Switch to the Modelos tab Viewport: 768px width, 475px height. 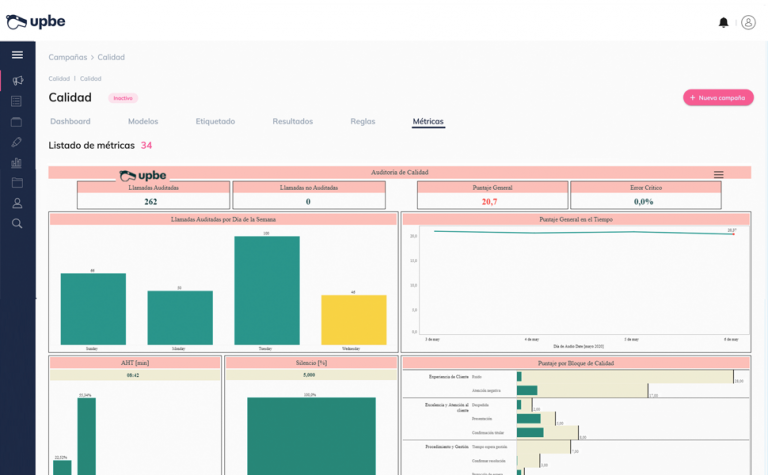coord(143,121)
